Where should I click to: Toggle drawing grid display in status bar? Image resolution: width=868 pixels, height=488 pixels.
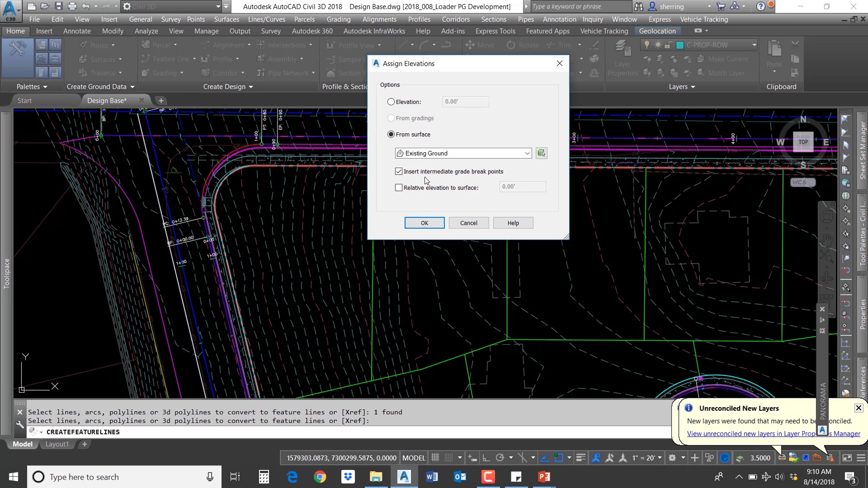pyautogui.click(x=435, y=458)
